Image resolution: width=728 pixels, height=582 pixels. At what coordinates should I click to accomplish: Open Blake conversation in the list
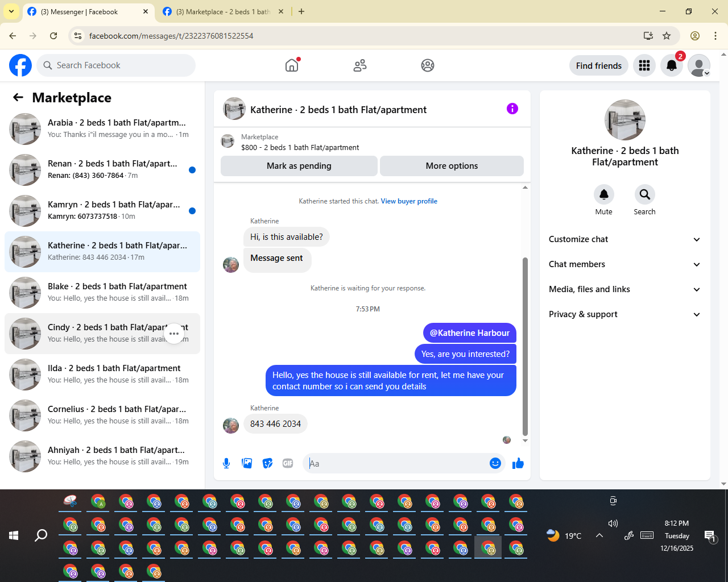coord(102,293)
